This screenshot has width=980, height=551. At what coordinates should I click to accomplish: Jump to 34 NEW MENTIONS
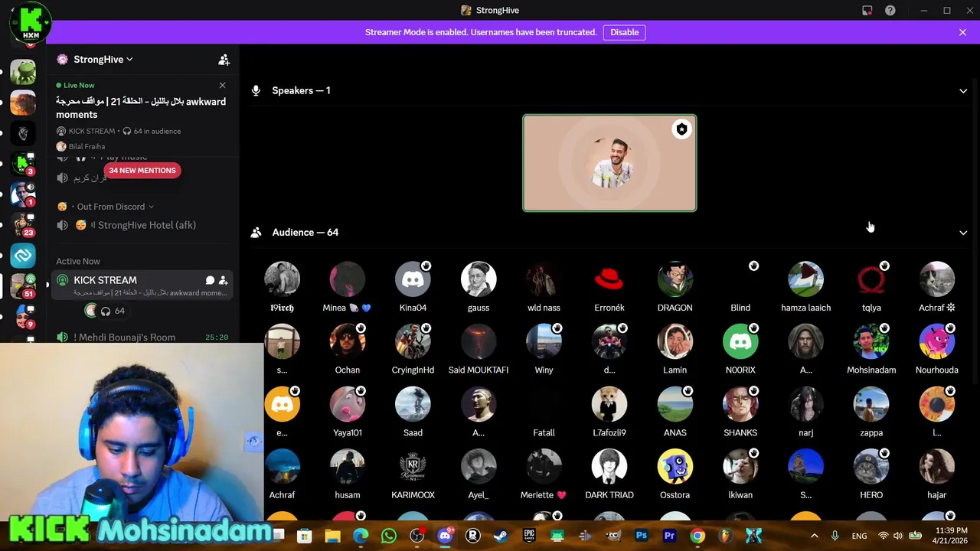(x=142, y=171)
